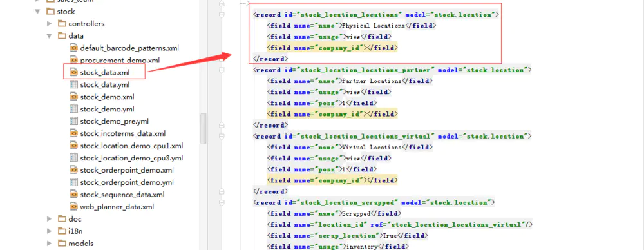The width and height of the screenshot is (644, 250).
Task: Click the data folder icon
Action: 62,36
